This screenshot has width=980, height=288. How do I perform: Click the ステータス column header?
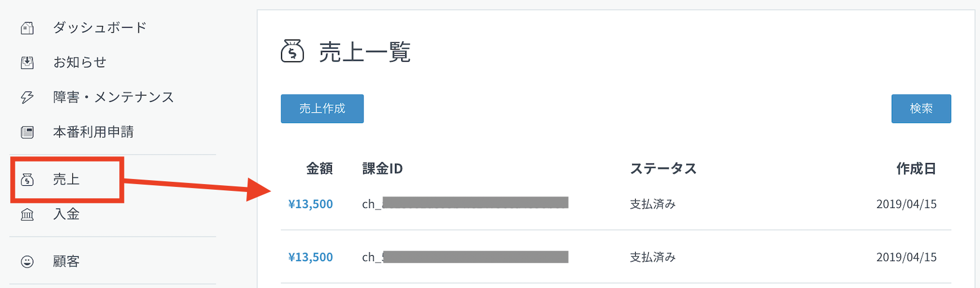pos(663,168)
